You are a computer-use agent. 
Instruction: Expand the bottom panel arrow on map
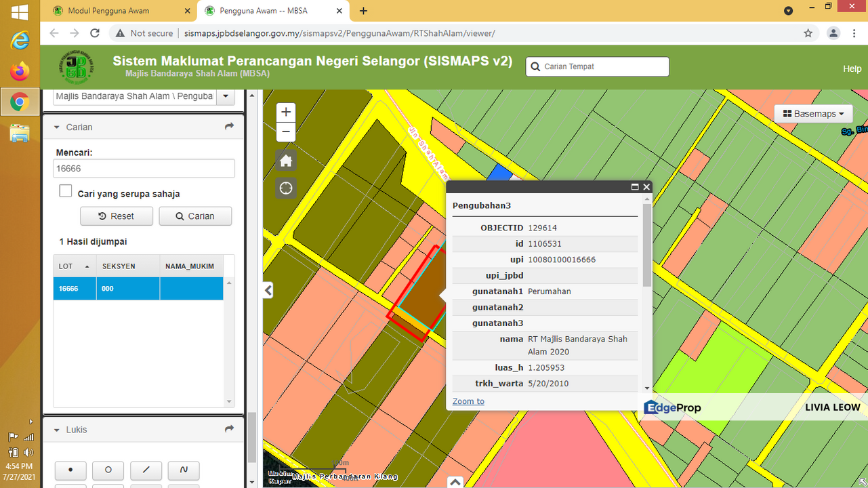pos(455,482)
